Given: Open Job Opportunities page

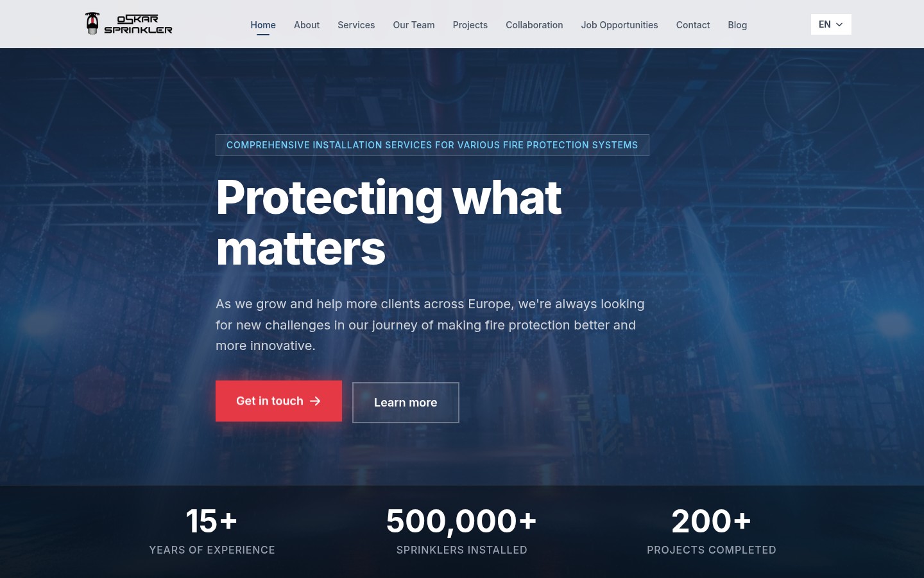Looking at the screenshot, I should pos(619,25).
